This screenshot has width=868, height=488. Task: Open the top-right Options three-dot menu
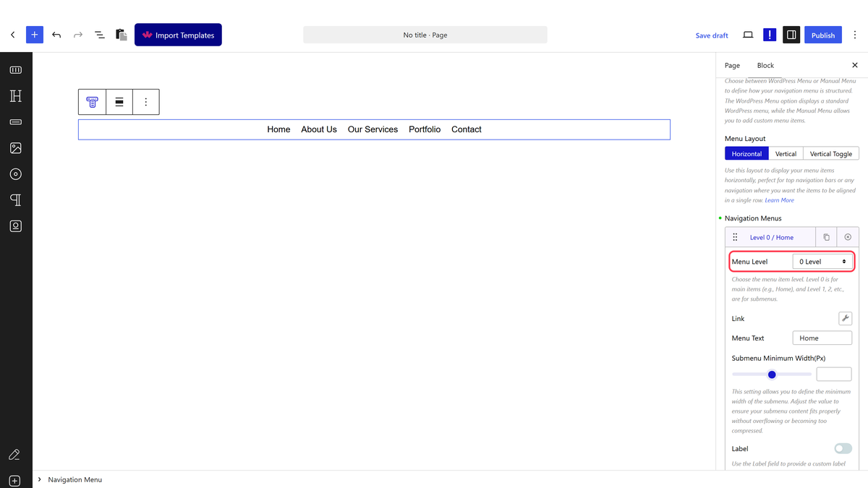pos(855,35)
